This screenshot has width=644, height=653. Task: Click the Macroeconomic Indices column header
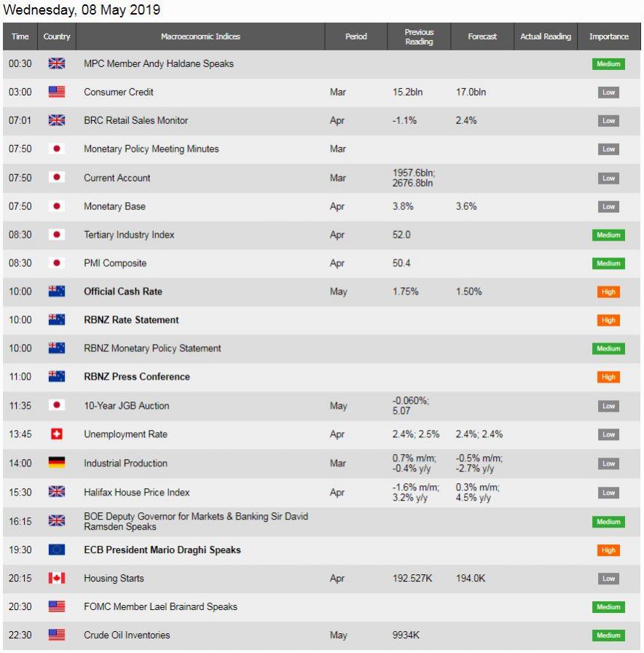[x=200, y=36]
